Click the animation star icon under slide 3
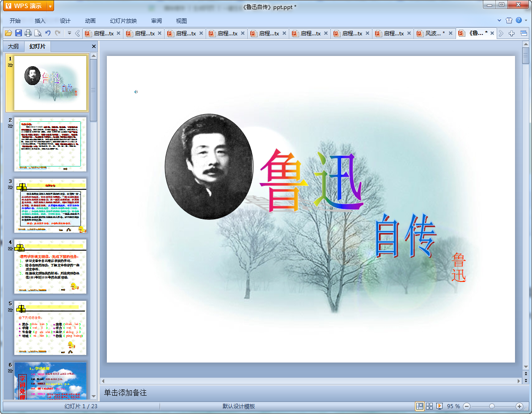The image size is (532, 414). (x=11, y=188)
